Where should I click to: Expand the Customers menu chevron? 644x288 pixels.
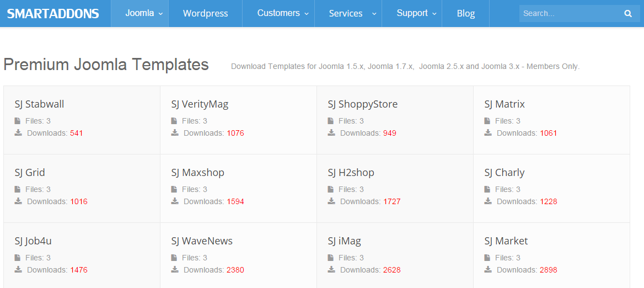coord(307,14)
